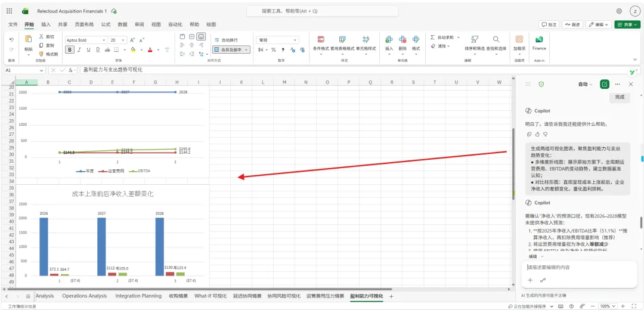Open settings gear icon in title bar

pyautogui.click(x=619, y=11)
